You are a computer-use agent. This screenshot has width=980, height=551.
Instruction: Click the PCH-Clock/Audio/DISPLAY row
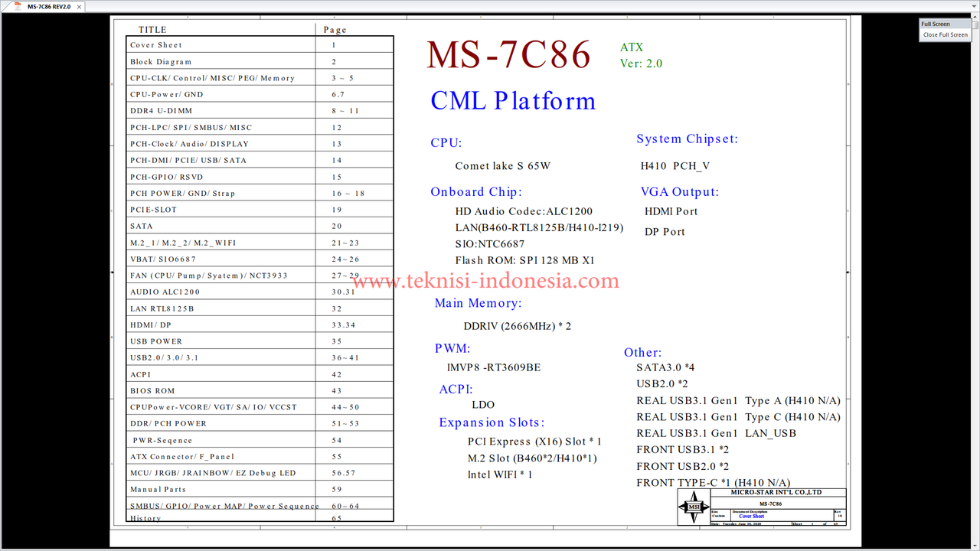pos(260,144)
